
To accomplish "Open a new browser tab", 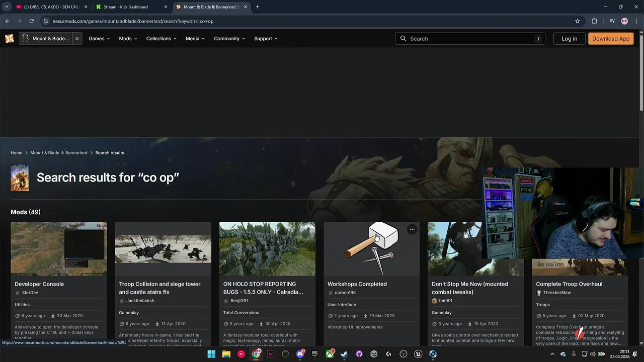I will (258, 7).
